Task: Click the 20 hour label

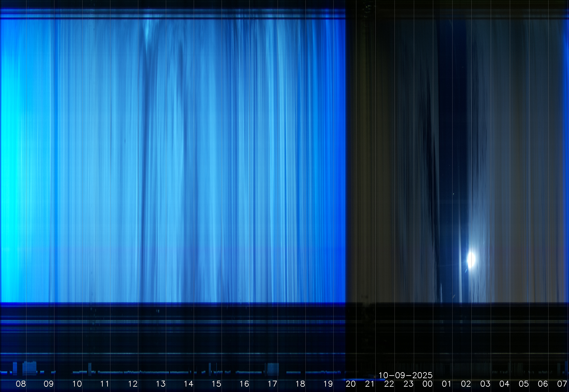Action: pos(350,384)
